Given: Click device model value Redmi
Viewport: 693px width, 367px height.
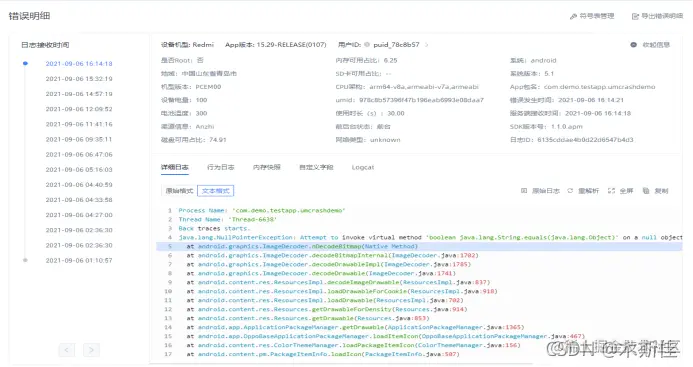Looking at the screenshot, I should point(203,45).
